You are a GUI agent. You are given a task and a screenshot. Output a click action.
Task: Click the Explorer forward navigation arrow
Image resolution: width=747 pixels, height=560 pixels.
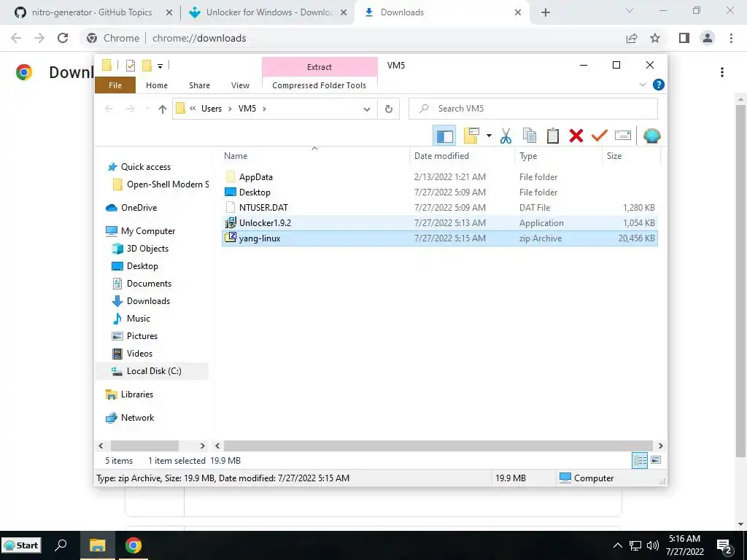(x=130, y=109)
